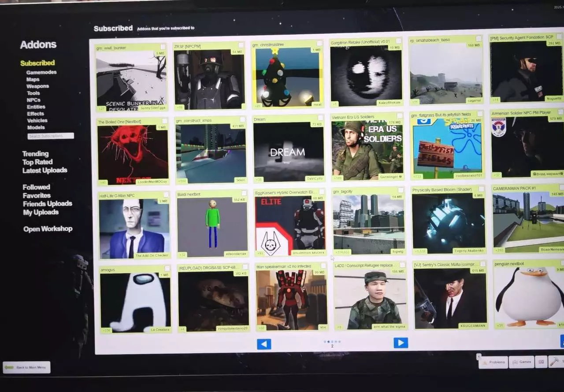Image resolution: width=564 pixels, height=392 pixels.
Task: Check the Physically Based Bloom (Shader) box
Action: 482,189
